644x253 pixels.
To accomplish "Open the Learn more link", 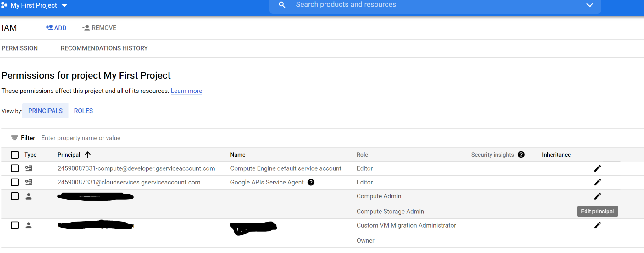I will point(186,91).
